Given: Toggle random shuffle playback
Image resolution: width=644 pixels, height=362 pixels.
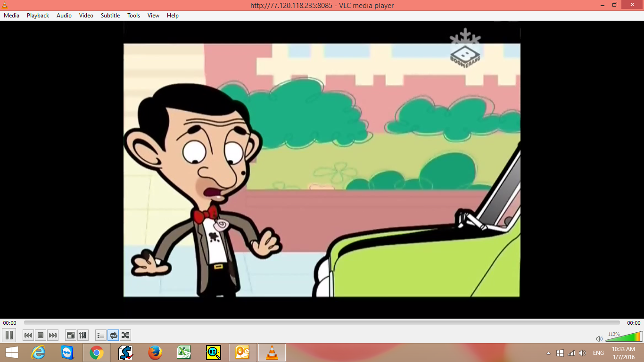Looking at the screenshot, I should click(125, 335).
